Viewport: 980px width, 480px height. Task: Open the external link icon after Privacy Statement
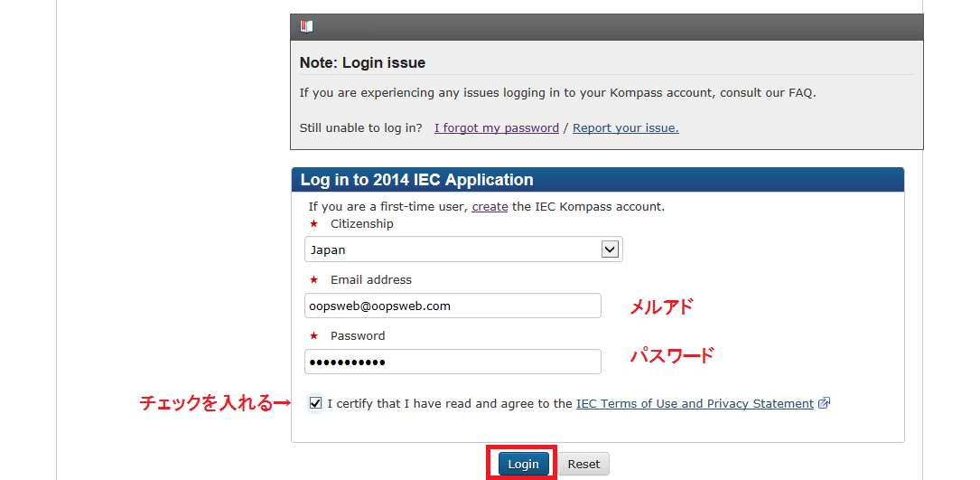click(824, 404)
